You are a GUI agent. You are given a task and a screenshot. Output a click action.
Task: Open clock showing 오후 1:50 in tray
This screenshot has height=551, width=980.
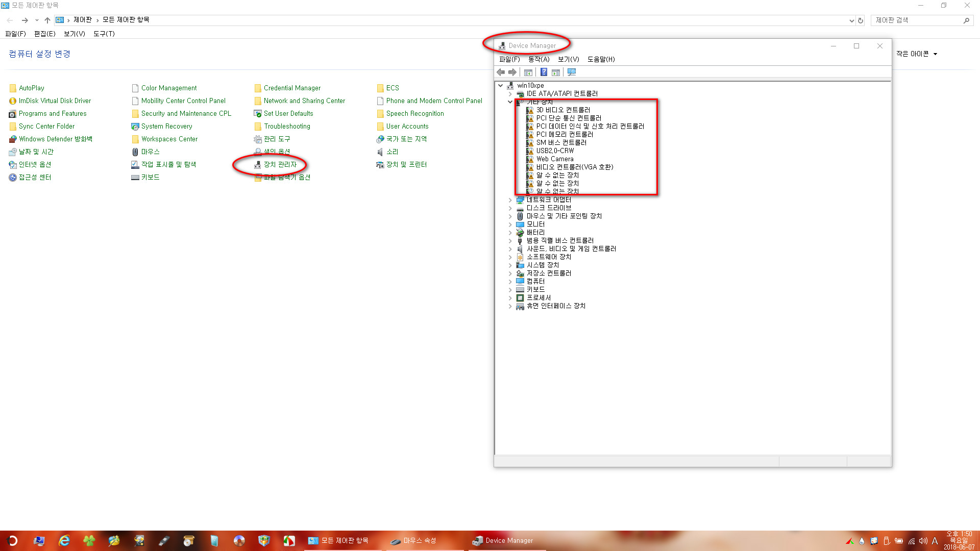tap(959, 541)
